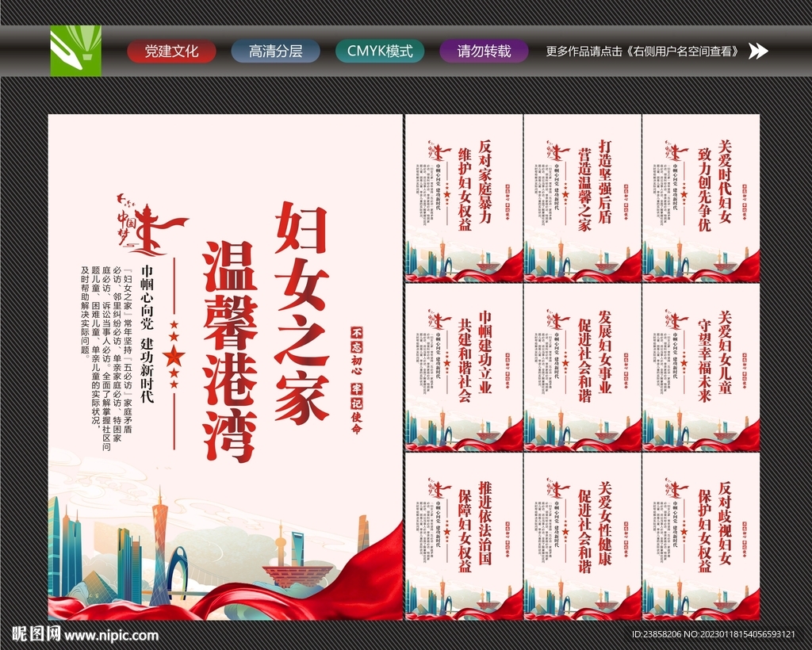This screenshot has width=812, height=650.
Task: Click the 昵图网 www.nipic.com footer link
Action: (85, 634)
